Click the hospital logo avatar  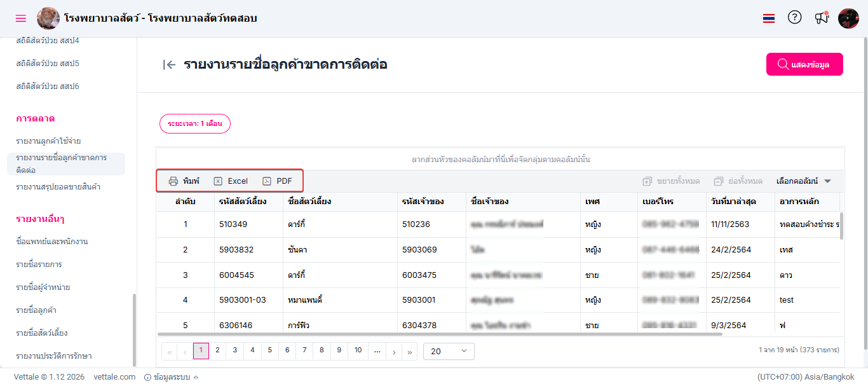point(48,18)
